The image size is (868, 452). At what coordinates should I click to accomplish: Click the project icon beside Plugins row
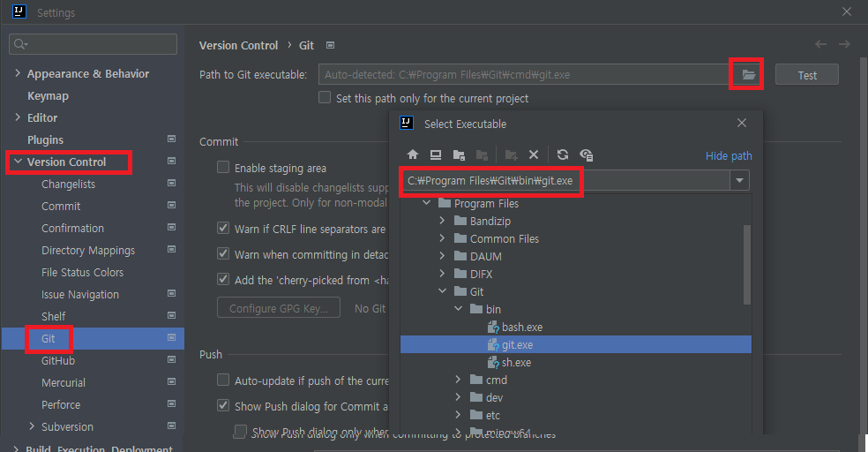[x=172, y=139]
